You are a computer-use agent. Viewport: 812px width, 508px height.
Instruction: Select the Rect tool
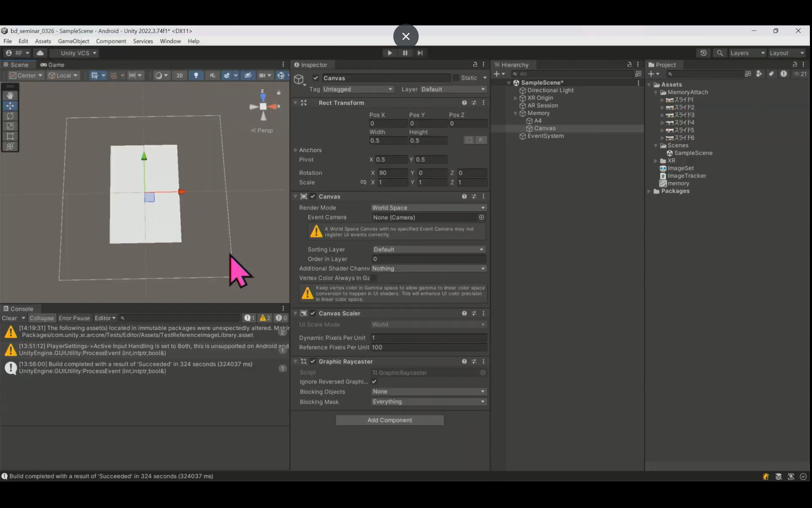coord(10,136)
